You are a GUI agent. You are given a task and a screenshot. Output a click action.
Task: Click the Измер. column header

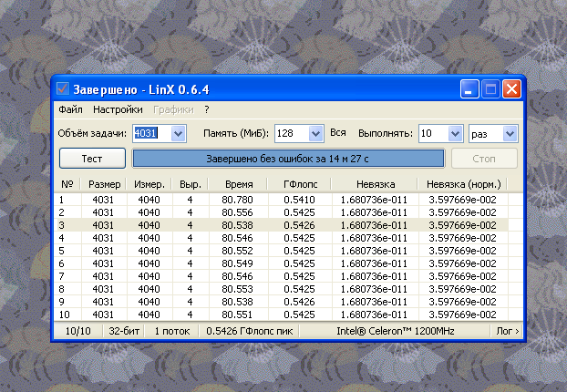pos(149,184)
